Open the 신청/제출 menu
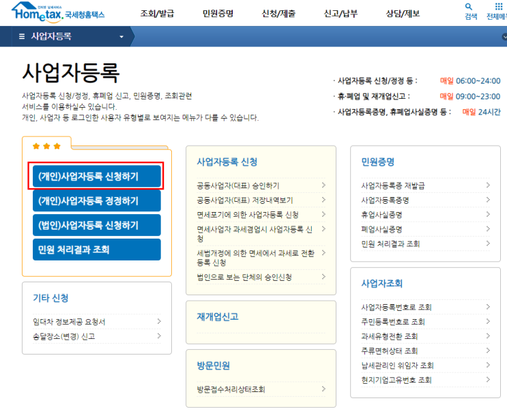507x420 pixels. coord(278,14)
